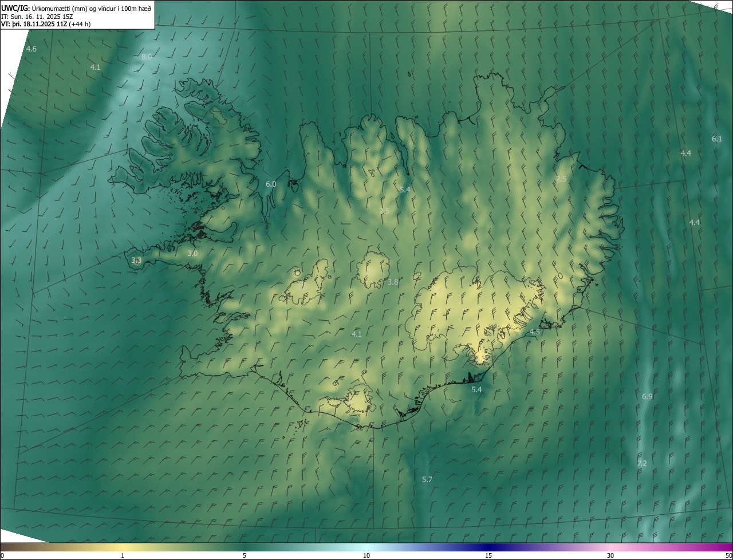Viewport: 733px width, 560px height.
Task: Select the 5 mark on the colorbar
Action: click(x=245, y=556)
